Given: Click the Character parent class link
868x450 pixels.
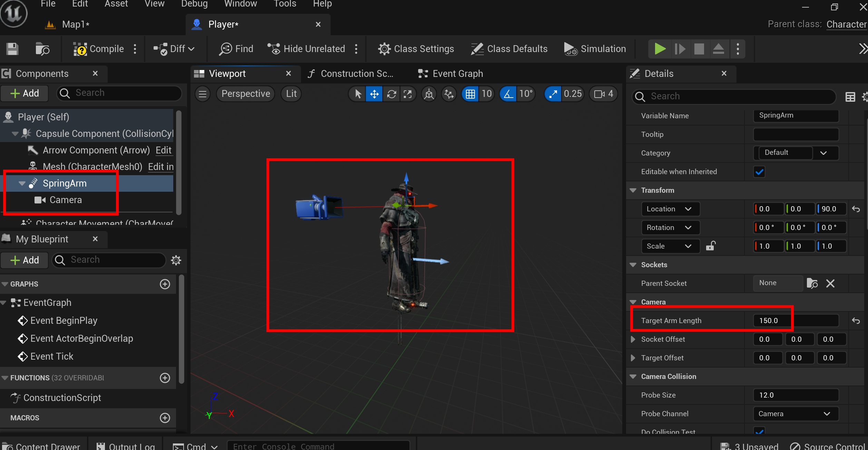Looking at the screenshot, I should 847,24.
